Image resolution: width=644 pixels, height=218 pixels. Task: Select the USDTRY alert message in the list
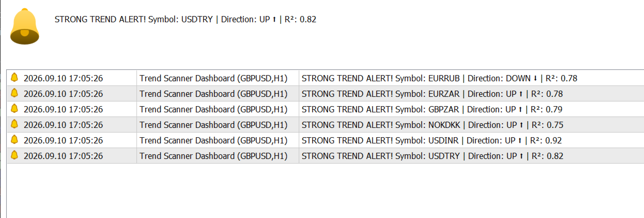pyautogui.click(x=433, y=156)
